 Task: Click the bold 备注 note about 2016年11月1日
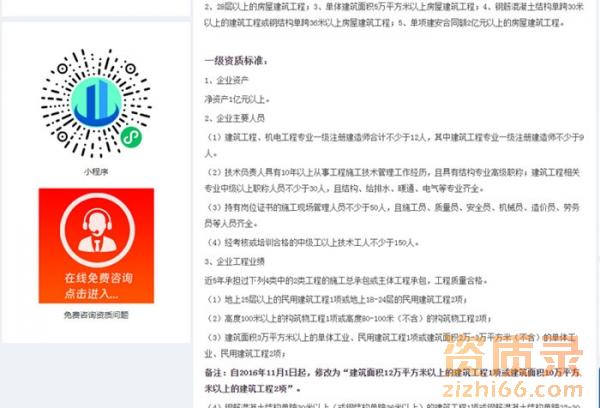tap(392, 381)
